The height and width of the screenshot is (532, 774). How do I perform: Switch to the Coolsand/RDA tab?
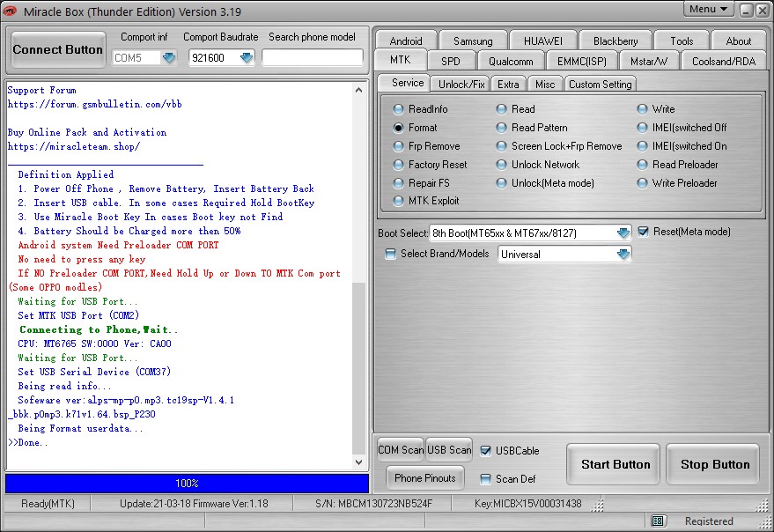[x=724, y=62]
